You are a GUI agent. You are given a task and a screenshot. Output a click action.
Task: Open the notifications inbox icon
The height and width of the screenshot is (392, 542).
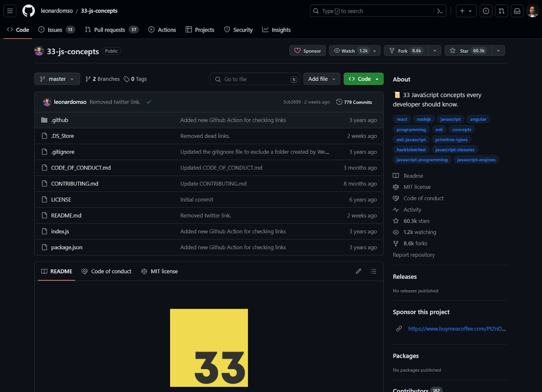[517, 11]
